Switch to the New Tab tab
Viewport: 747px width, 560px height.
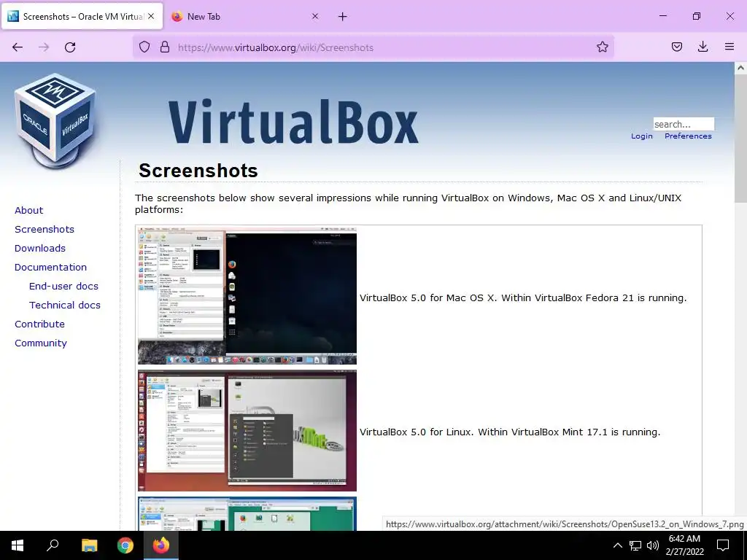coord(245,17)
